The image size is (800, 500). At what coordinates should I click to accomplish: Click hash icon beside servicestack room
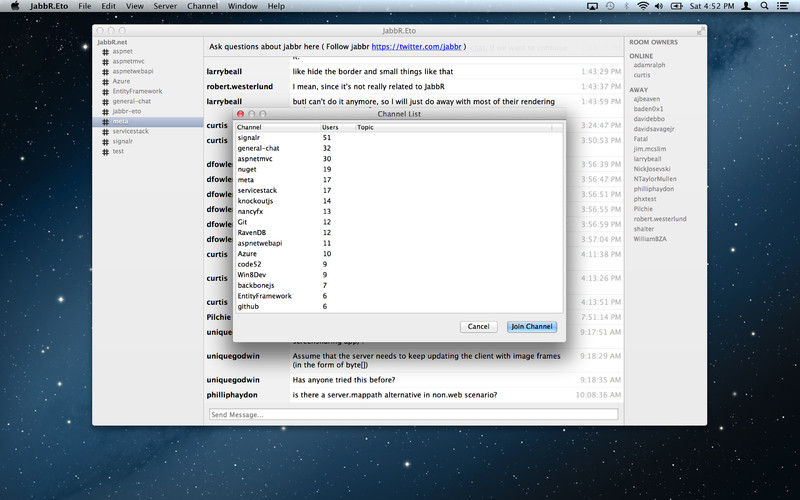coord(106,132)
